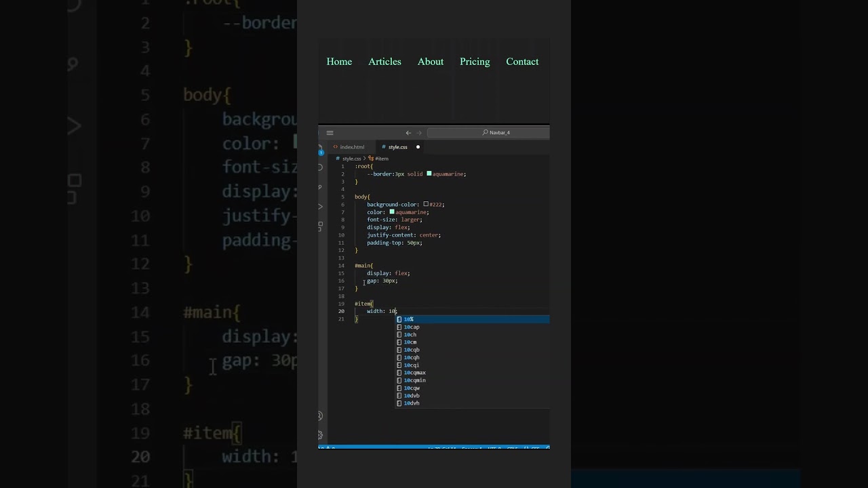Viewport: 868px width, 488px height.
Task: Select the 10cap suggestion
Action: click(473, 327)
